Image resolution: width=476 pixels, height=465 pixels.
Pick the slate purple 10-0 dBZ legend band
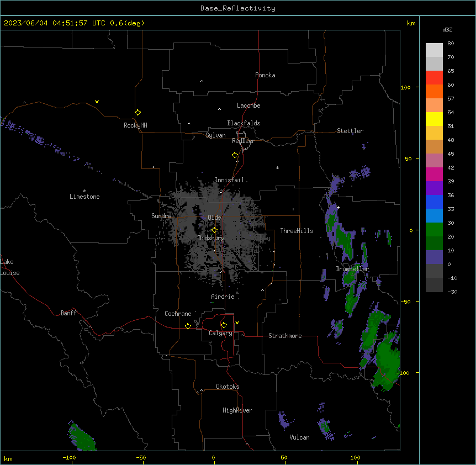click(x=434, y=257)
